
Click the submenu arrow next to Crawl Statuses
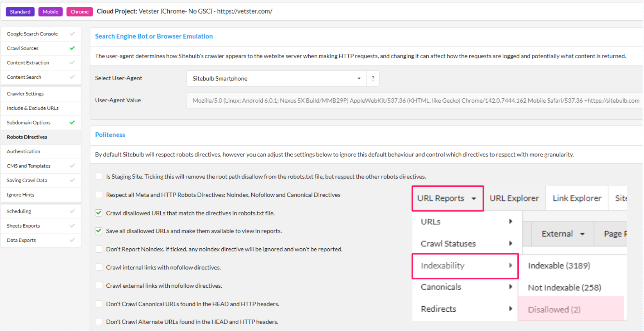pos(511,243)
